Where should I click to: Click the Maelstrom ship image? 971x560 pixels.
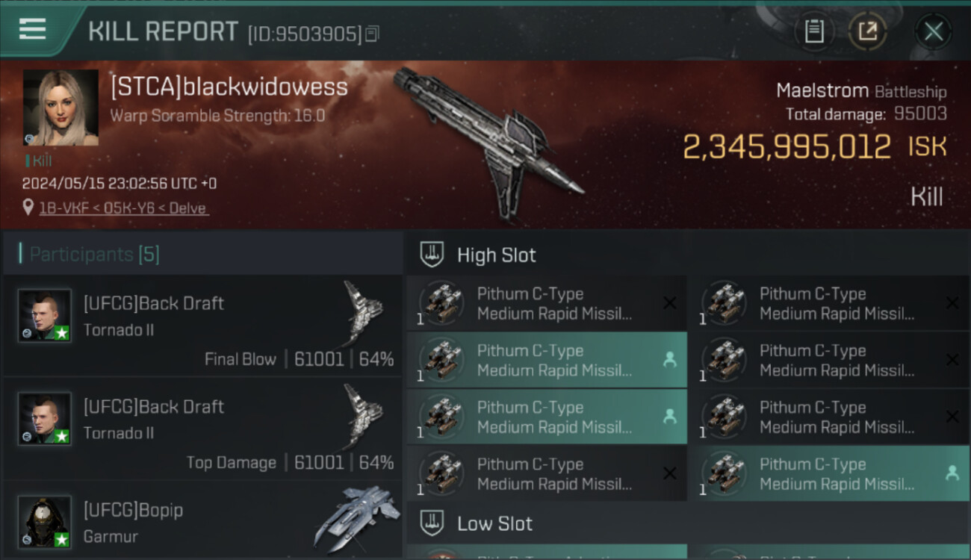(x=489, y=142)
